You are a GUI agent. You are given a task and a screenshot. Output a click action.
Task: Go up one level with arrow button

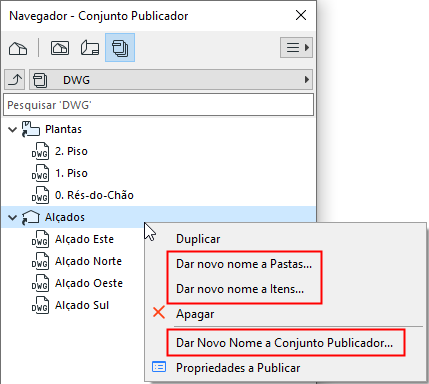[15, 80]
